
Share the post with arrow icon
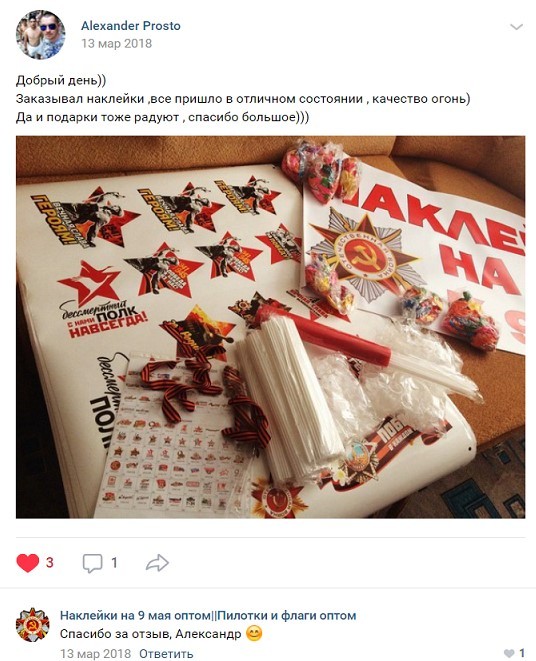point(157,563)
